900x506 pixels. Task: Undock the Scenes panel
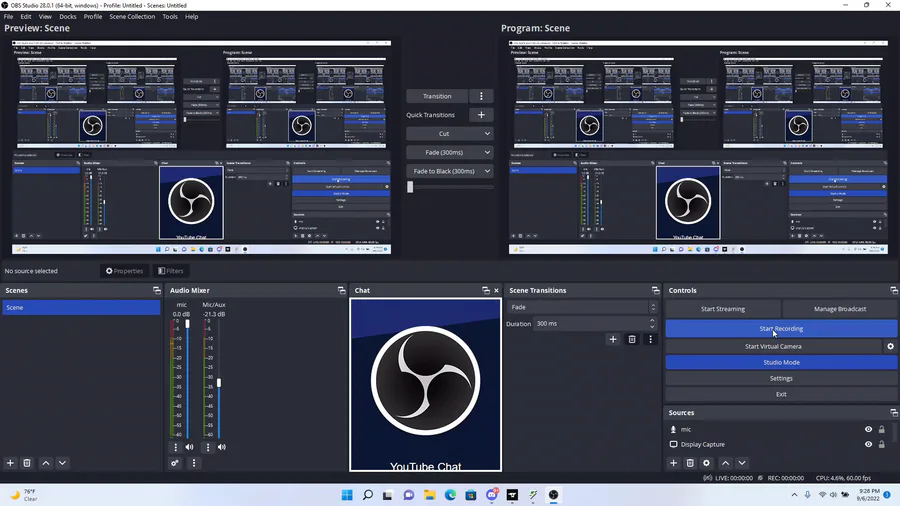157,290
